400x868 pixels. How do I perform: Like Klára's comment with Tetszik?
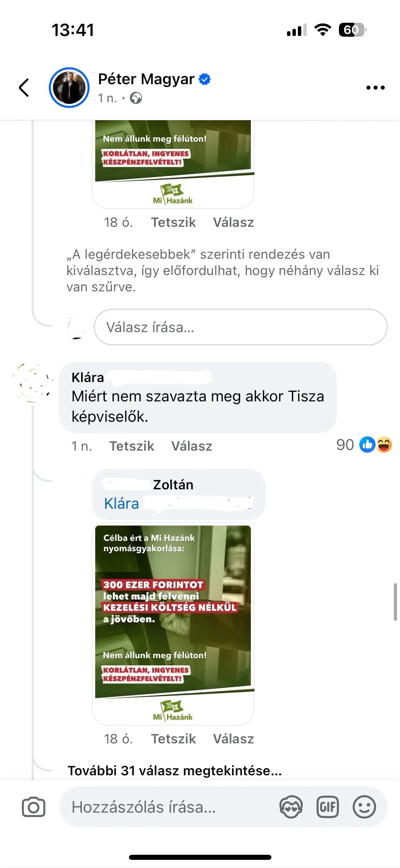click(132, 446)
